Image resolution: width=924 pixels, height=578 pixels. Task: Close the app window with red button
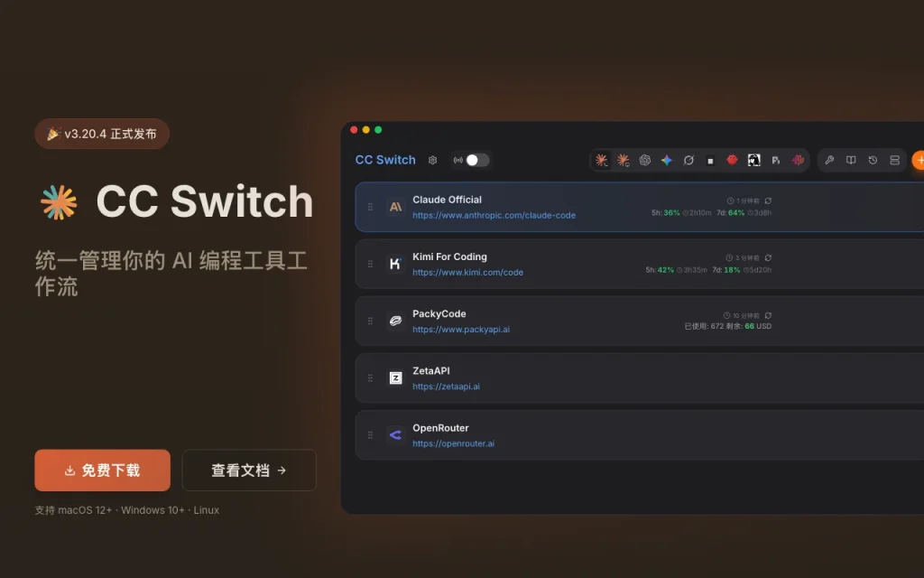(x=354, y=130)
